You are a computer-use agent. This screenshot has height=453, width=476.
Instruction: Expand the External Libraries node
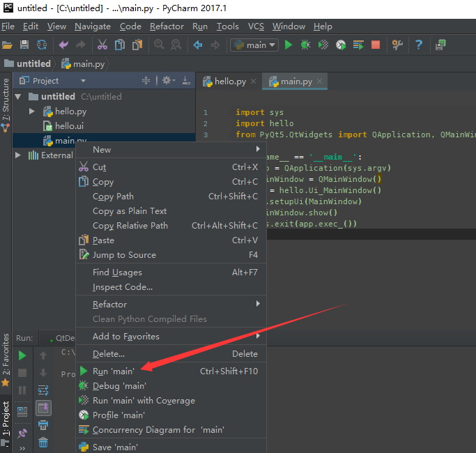tap(18, 155)
